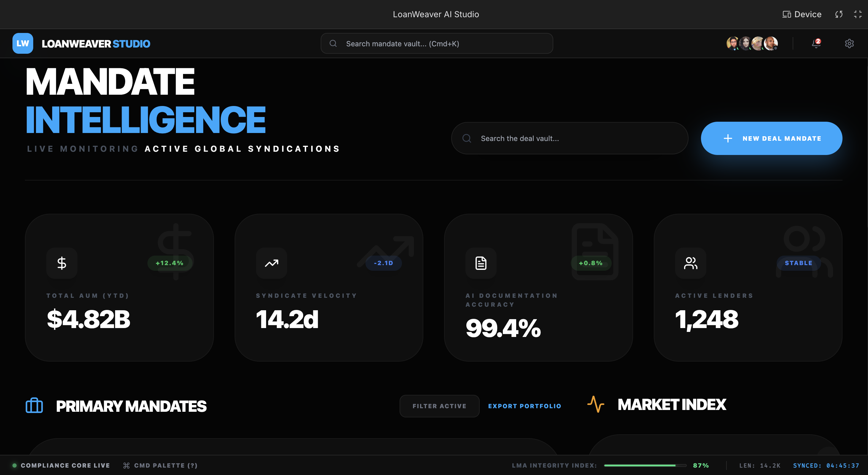868x475 pixels.
Task: Click the exit fullscreen icon
Action: point(858,14)
